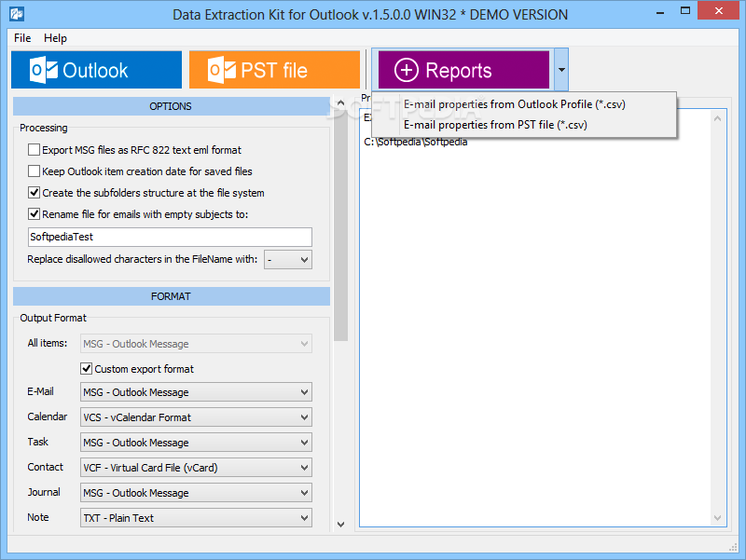
Task: Click the log panel scroll up arrow
Action: 717,118
